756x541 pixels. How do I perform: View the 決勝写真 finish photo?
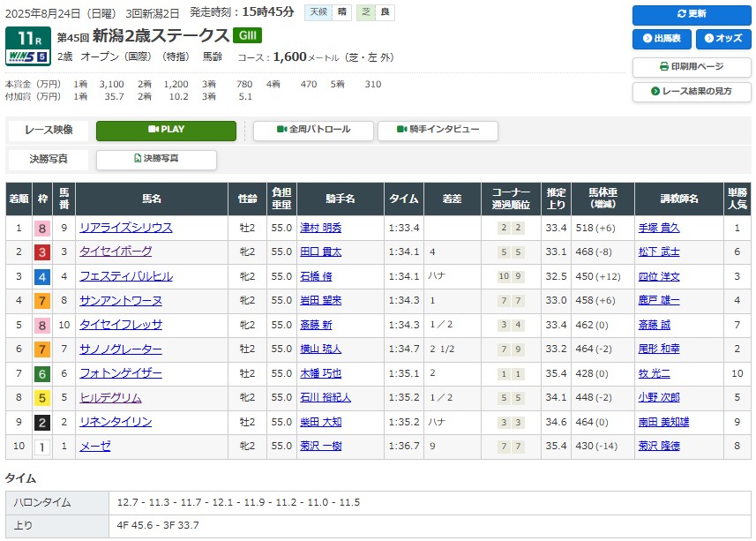coord(156,159)
